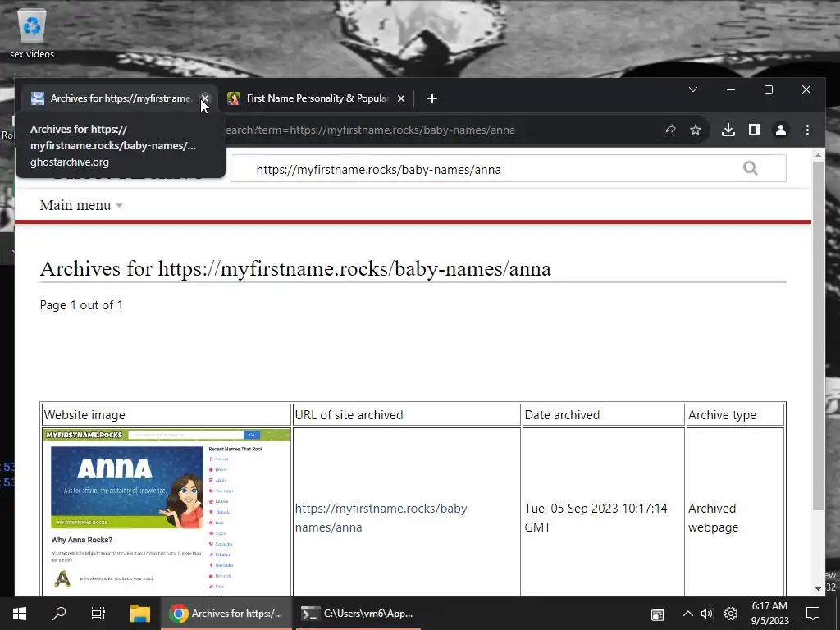
Task: Open the Chrome profile icon
Action: click(x=781, y=130)
